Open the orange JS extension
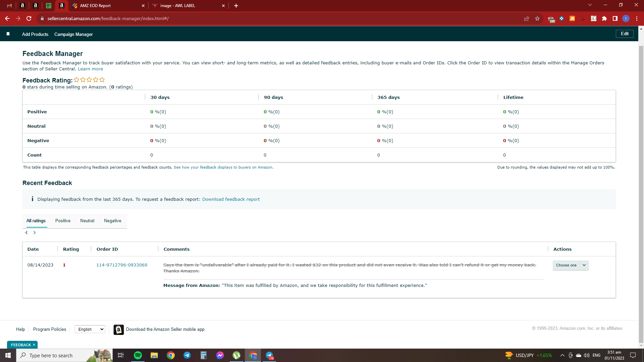Image resolution: width=644 pixels, height=362 pixels. [x=572, y=18]
